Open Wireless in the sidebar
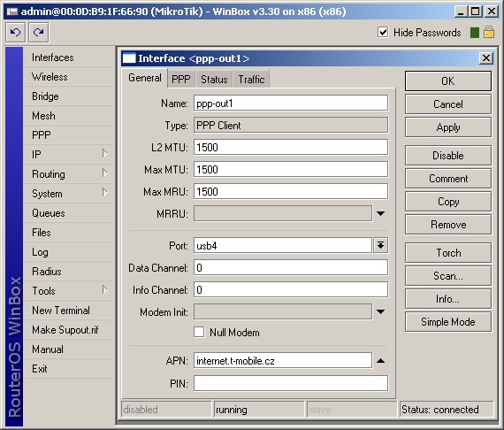 coord(69,77)
